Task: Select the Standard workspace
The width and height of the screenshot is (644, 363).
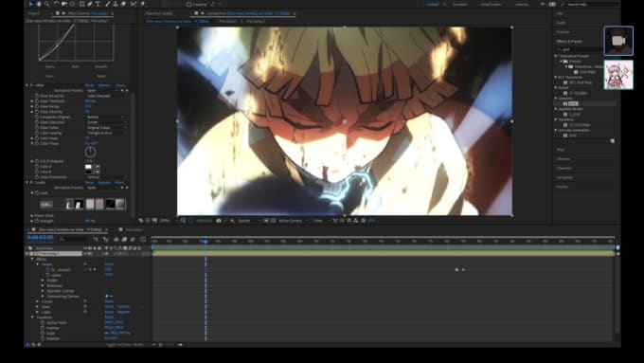Action: (x=460, y=4)
